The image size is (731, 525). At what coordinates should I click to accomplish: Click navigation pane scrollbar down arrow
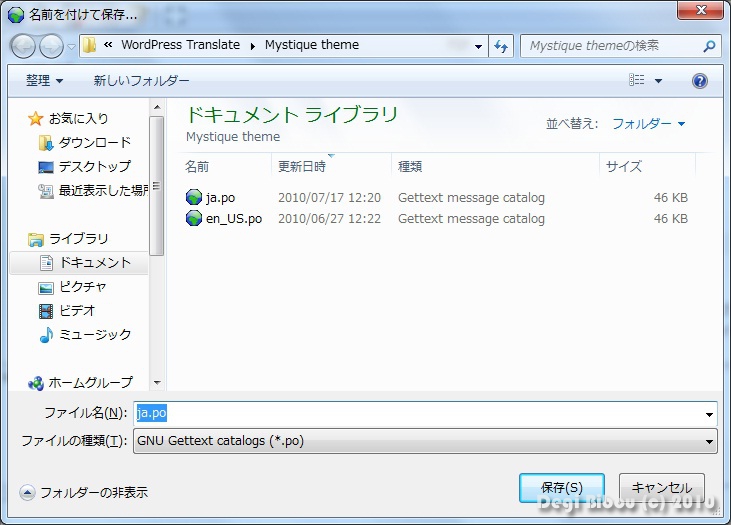click(x=157, y=383)
